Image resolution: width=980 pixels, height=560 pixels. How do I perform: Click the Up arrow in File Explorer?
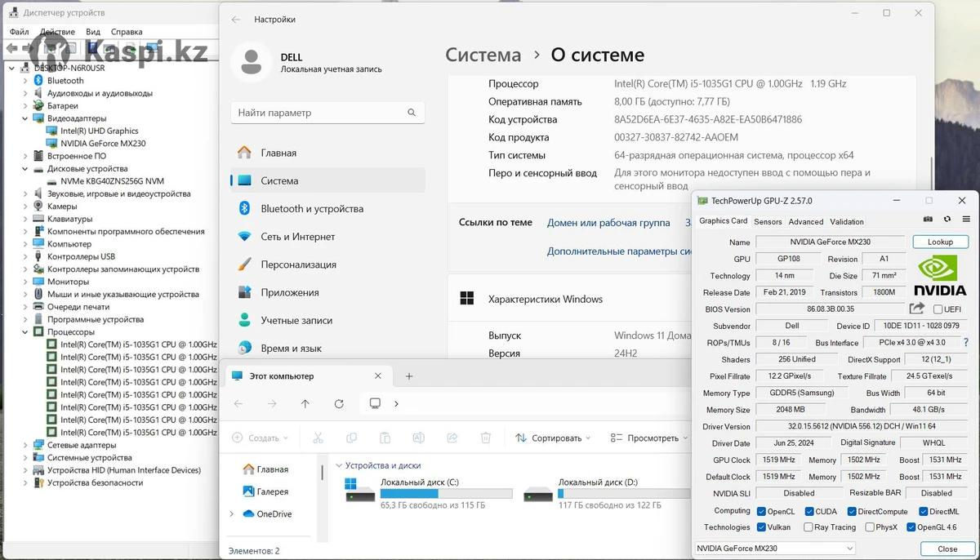click(x=305, y=403)
